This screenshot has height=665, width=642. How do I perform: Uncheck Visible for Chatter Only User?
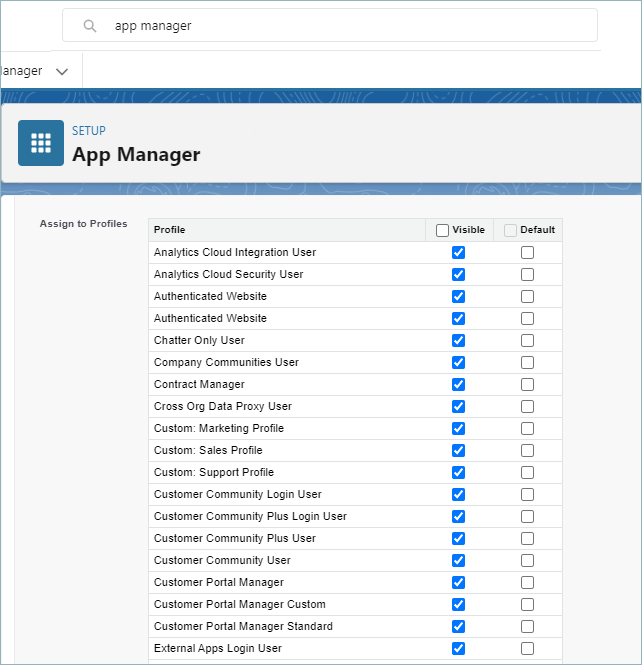click(458, 341)
